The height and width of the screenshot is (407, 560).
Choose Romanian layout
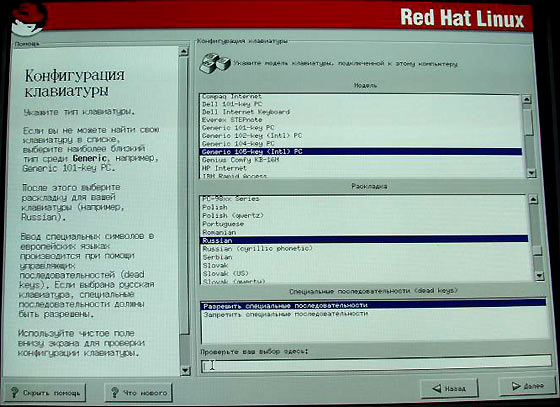pos(364,232)
